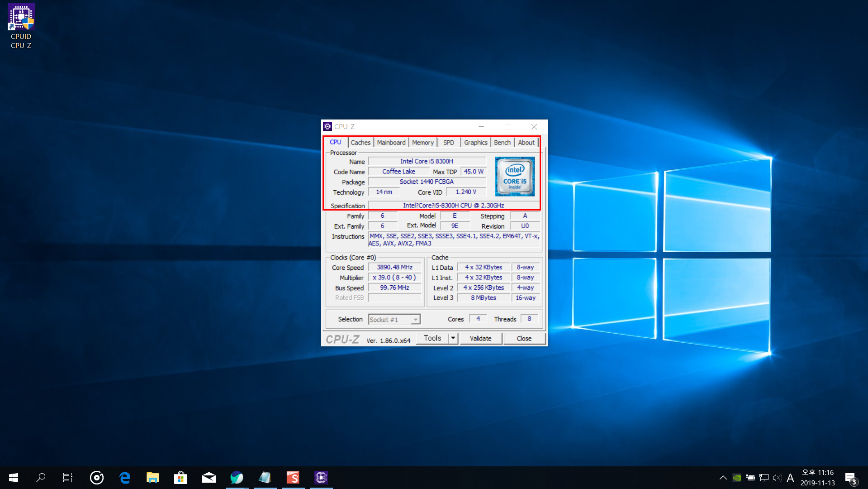Open the Socket #1 selection dropdown
This screenshot has height=489, width=868.
tap(394, 320)
